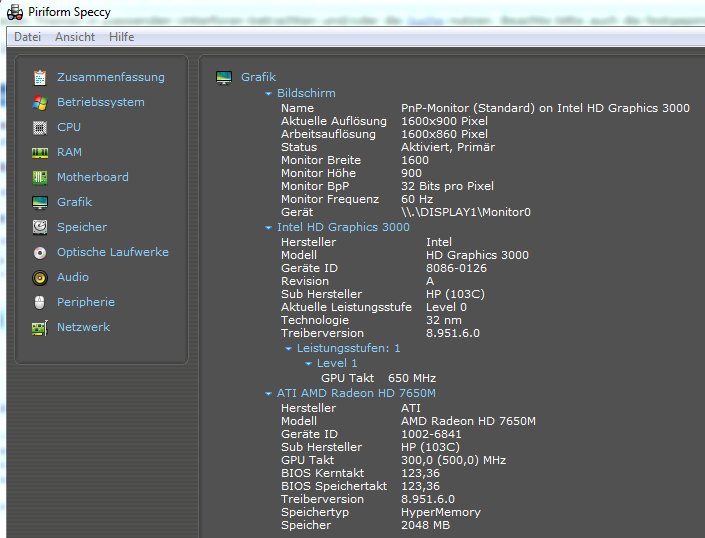Click the Betriebssystem Windows flag icon

point(40,103)
